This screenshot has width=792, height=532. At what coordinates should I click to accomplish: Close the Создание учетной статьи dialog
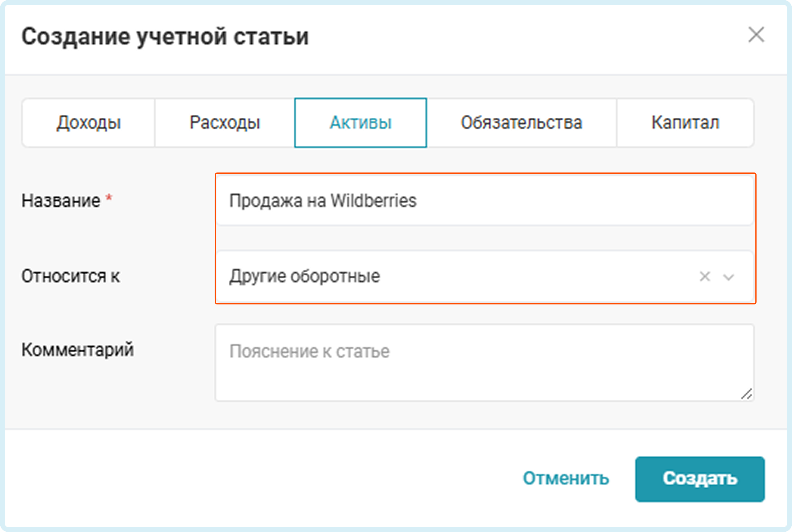point(756,35)
